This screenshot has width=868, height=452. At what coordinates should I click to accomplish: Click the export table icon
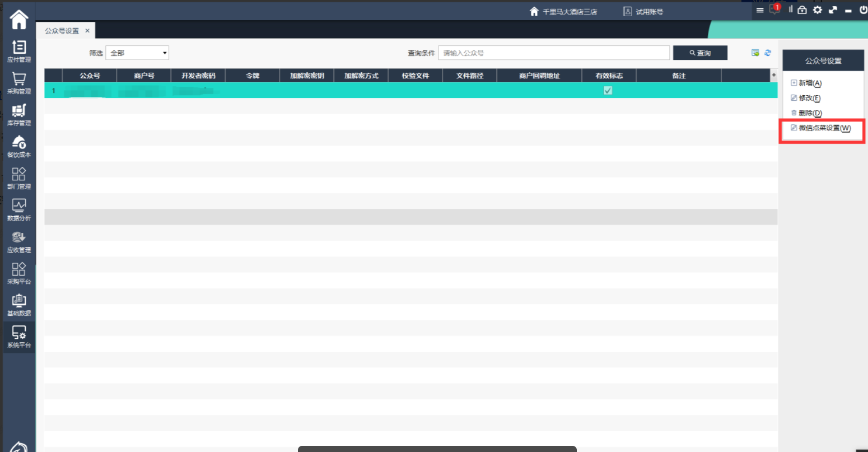[x=755, y=53]
